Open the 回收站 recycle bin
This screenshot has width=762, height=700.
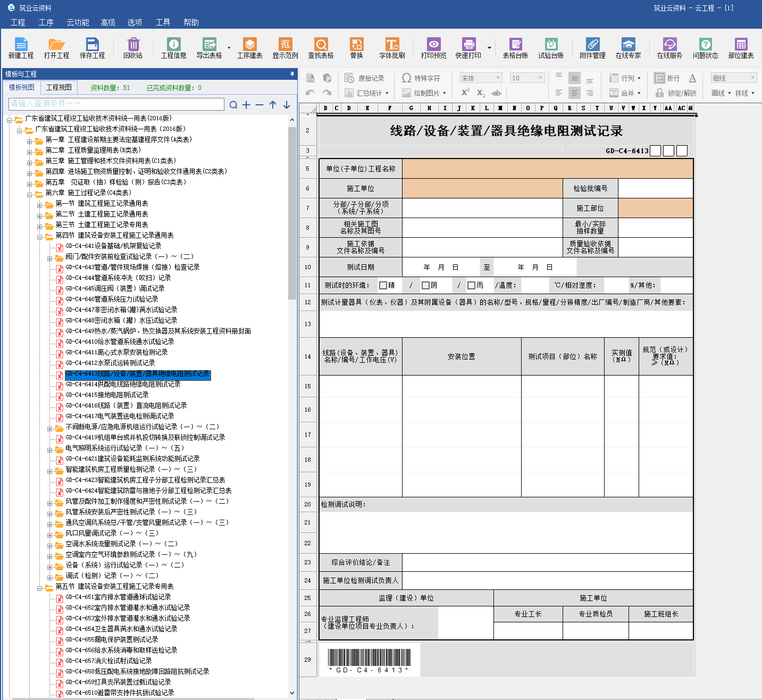(133, 48)
